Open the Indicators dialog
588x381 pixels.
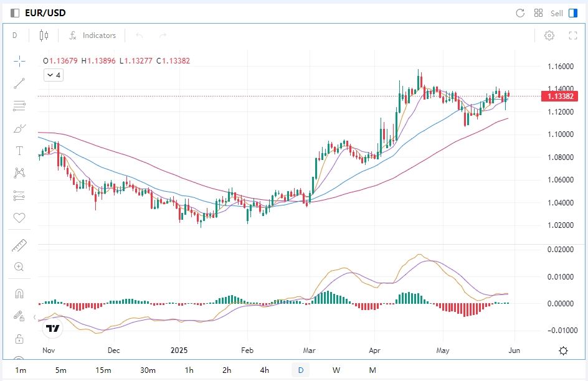(92, 35)
